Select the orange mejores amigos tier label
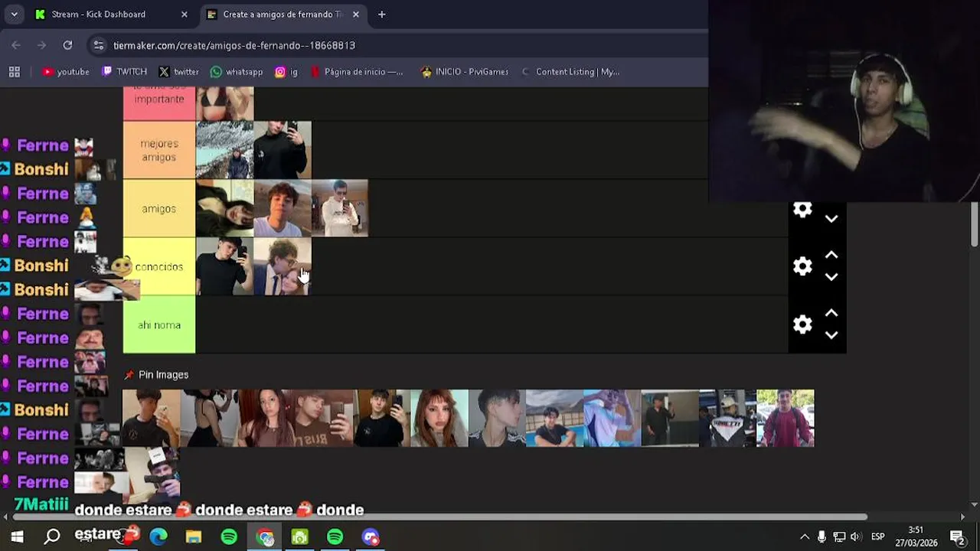The image size is (980, 551). point(159,150)
